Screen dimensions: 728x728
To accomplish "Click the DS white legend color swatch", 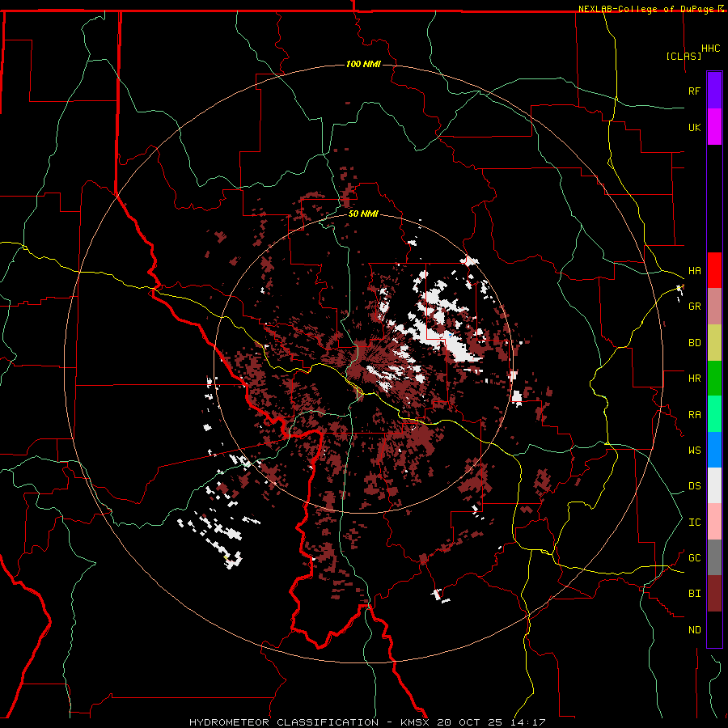I will point(714,485).
